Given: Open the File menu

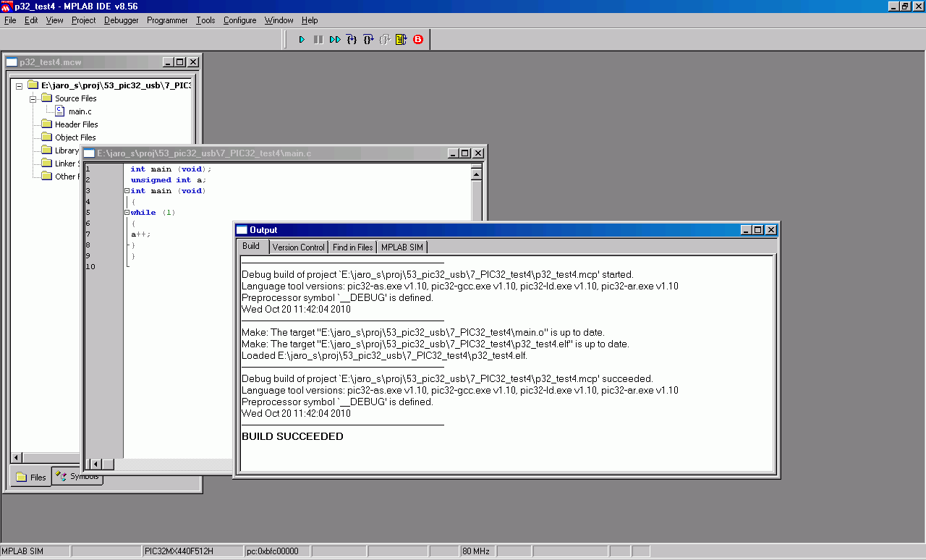Looking at the screenshot, I should 10,20.
